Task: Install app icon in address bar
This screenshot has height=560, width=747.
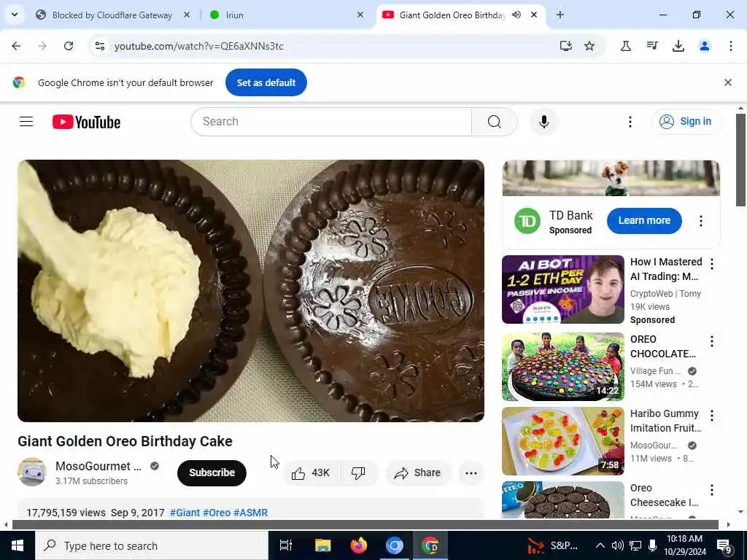Action: 565,46
